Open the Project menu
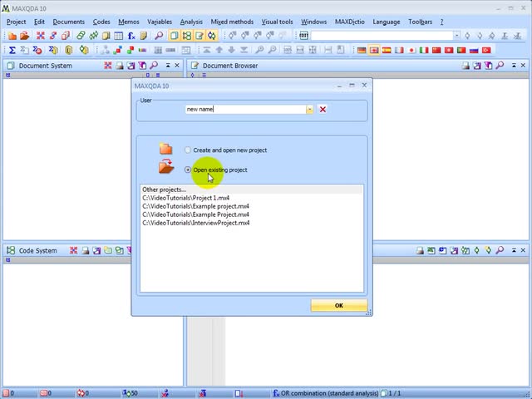Image resolution: width=532 pixels, height=399 pixels. click(x=16, y=22)
